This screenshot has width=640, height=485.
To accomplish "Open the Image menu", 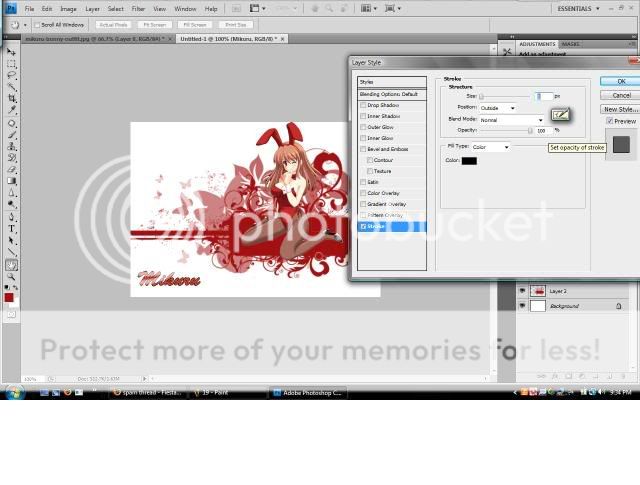I will [68, 9].
